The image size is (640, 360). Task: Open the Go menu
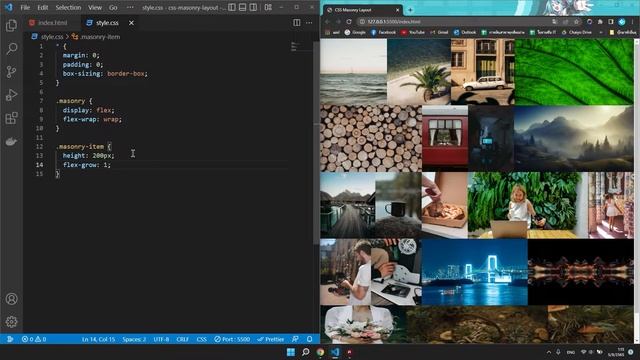pyautogui.click(x=113, y=7)
